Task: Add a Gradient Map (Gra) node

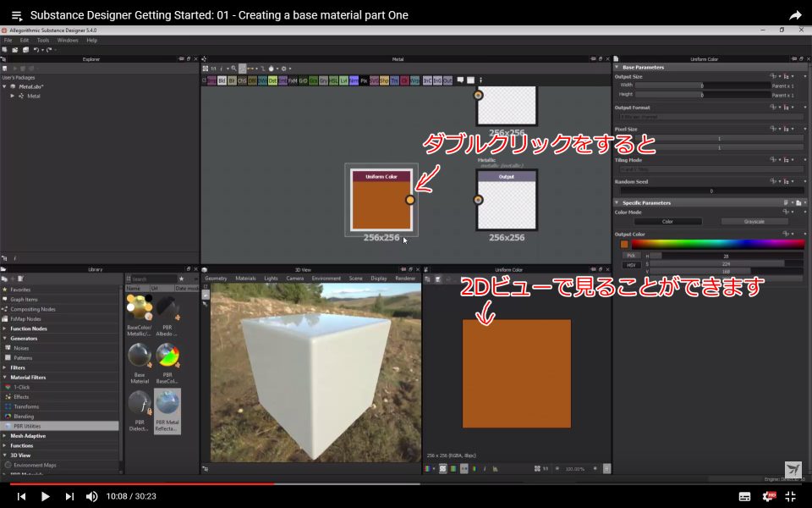Action: [313, 80]
